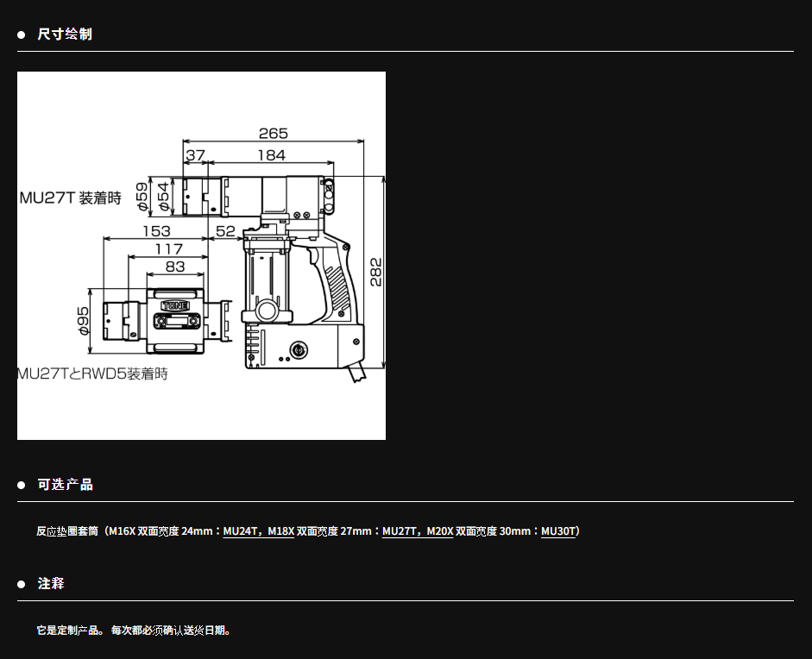
Task: Click the 注释 section heading
Action: pyautogui.click(x=51, y=584)
